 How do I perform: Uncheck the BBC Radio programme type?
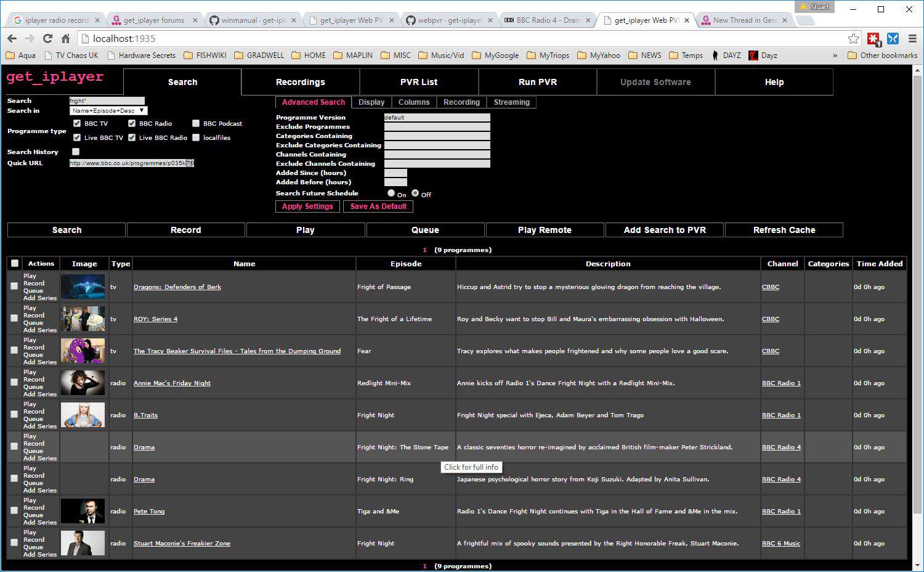pyautogui.click(x=132, y=123)
